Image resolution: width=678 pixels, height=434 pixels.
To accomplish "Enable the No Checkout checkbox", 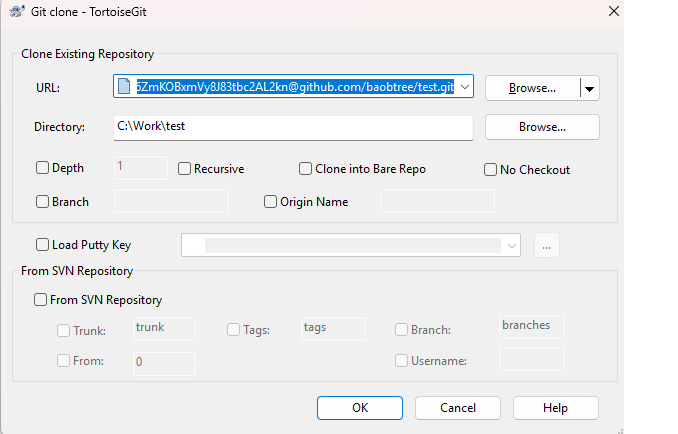I will point(490,169).
